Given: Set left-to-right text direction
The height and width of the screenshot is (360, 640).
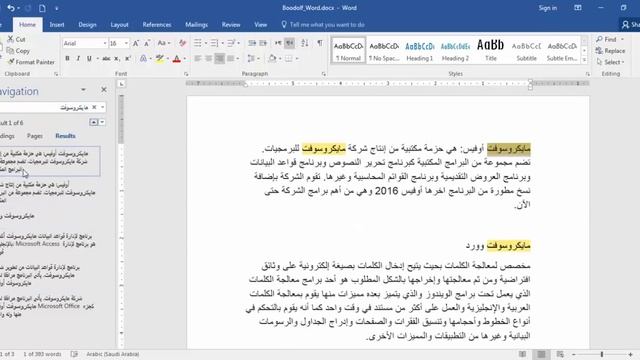Looking at the screenshot, I should coord(278,43).
